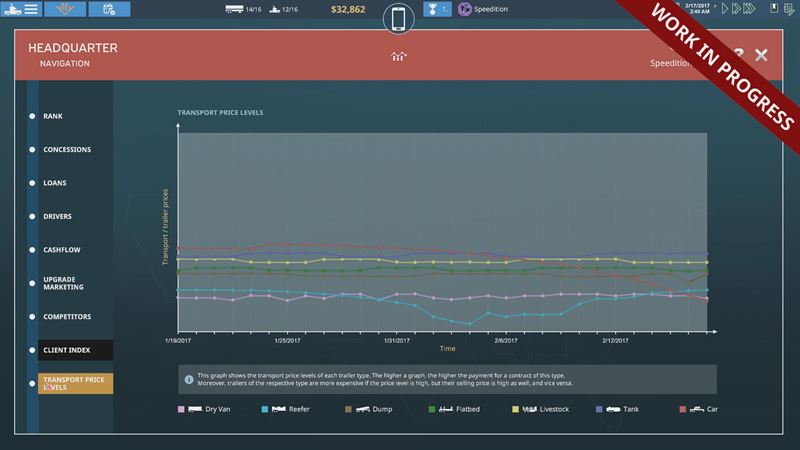Click the account balance $32,862
The width and height of the screenshot is (800, 450).
coord(351,10)
